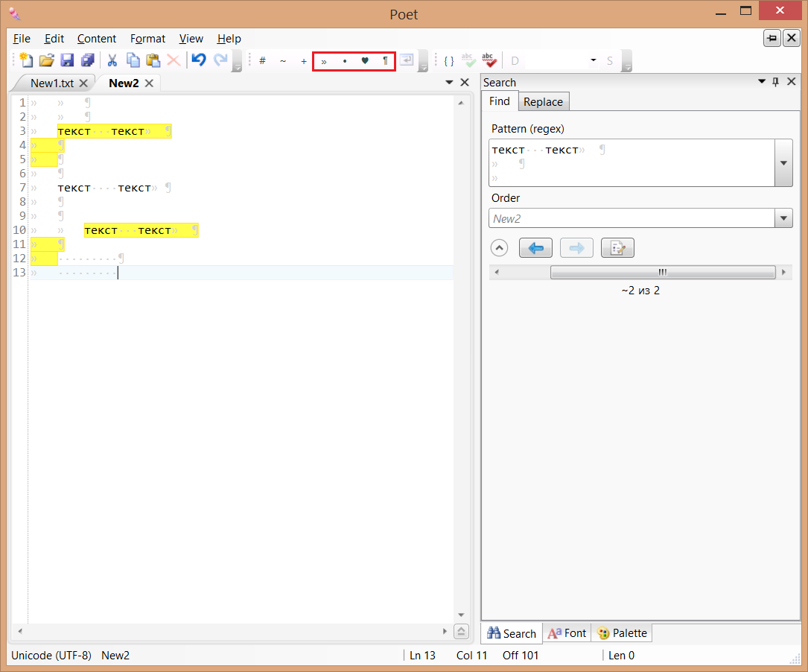Open the Search bottom panel tab

[512, 633]
